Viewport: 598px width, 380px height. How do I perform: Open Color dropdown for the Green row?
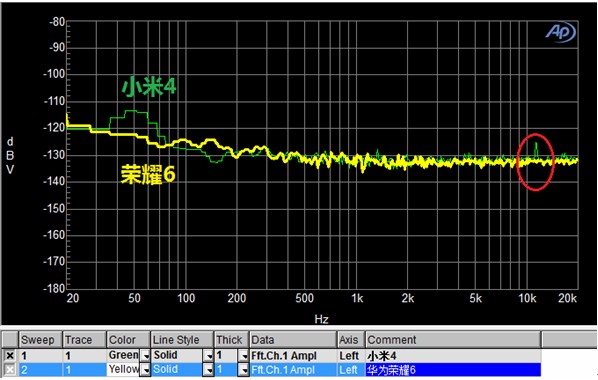(145, 356)
